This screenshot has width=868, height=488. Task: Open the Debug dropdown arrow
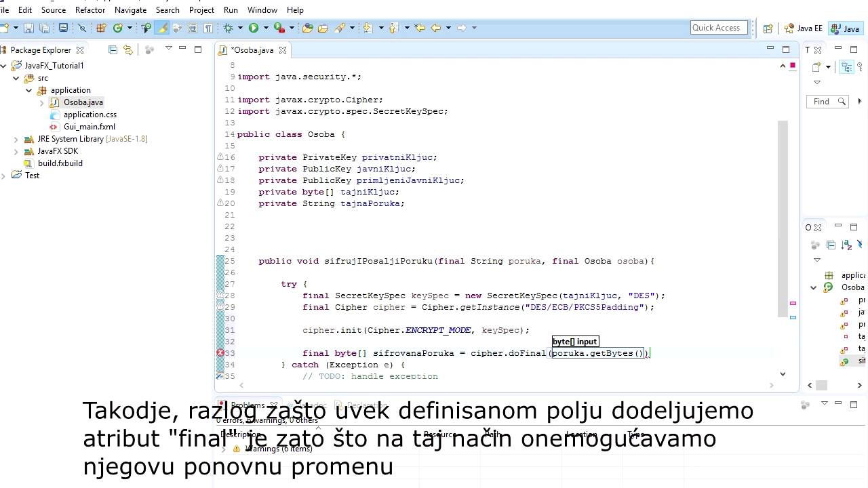[x=240, y=28]
